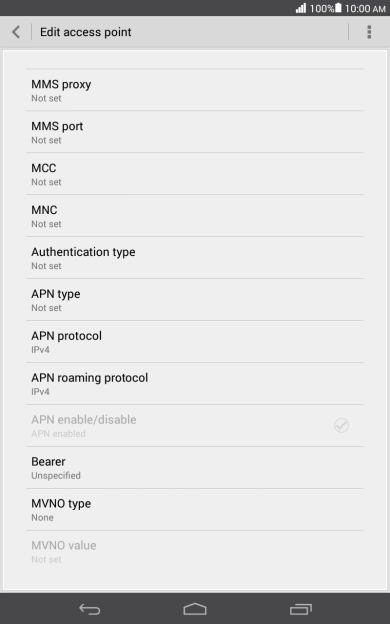This screenshot has height=624, width=390.
Task: Tap the MVNO value entry
Action: pyautogui.click(x=195, y=552)
